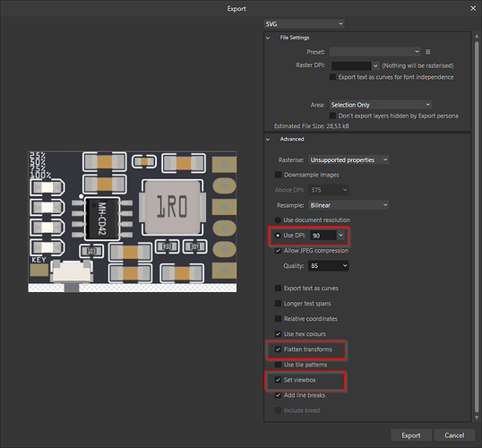This screenshot has width=482, height=448.
Task: Open the Quality 85 dropdown
Action: [329, 265]
